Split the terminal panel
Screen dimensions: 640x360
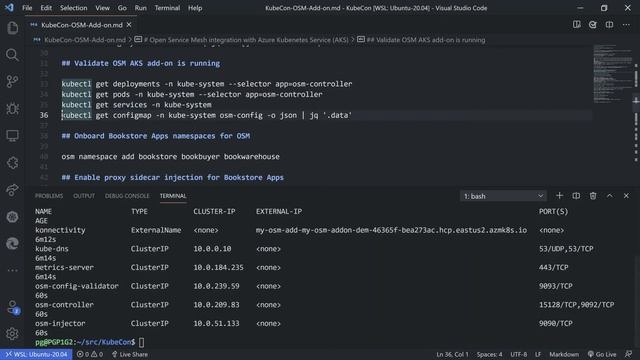(x=576, y=196)
